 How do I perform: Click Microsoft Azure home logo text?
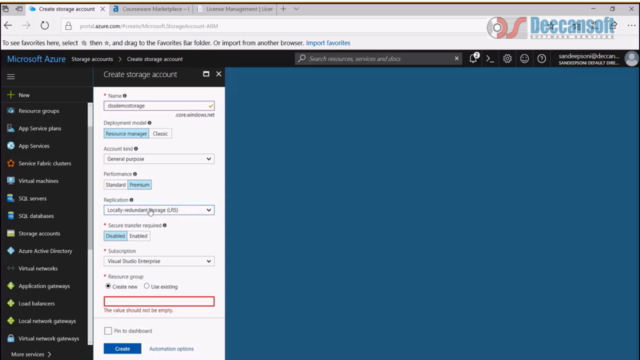[x=36, y=59]
